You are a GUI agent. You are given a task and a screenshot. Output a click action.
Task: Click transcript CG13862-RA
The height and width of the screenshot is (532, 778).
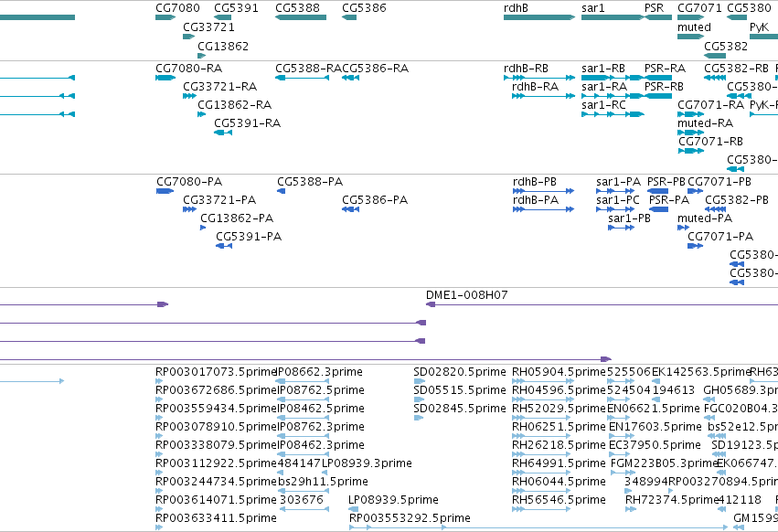pyautogui.click(x=235, y=105)
